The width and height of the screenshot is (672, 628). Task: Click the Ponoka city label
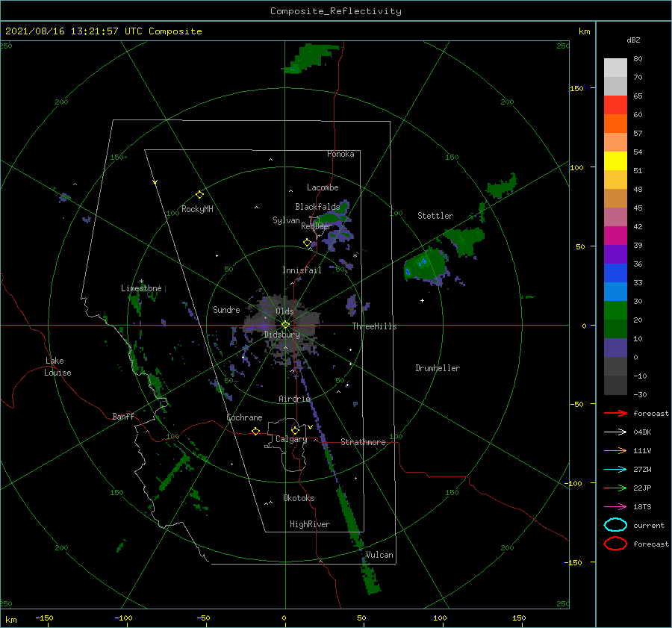(x=340, y=154)
